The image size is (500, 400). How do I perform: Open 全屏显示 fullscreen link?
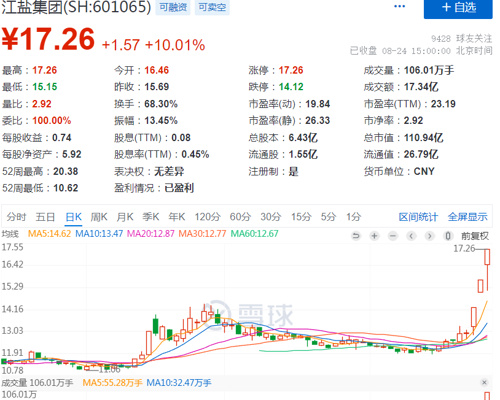[x=467, y=217]
